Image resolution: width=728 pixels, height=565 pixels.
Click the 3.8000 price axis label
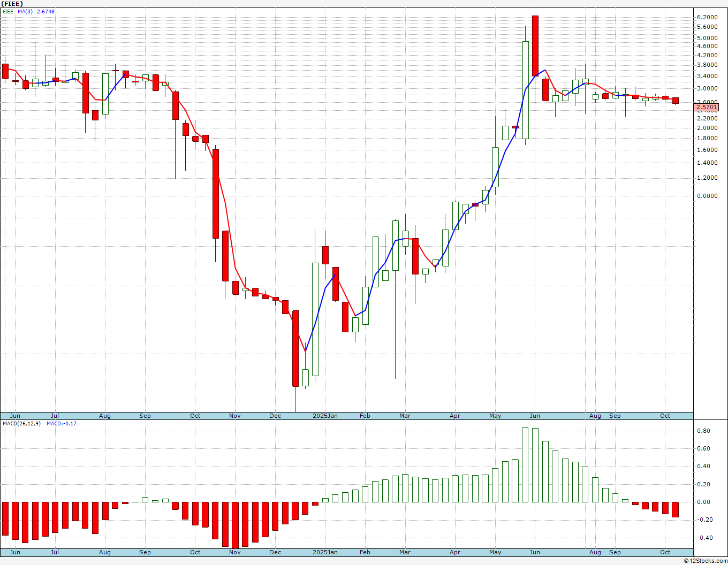click(707, 65)
